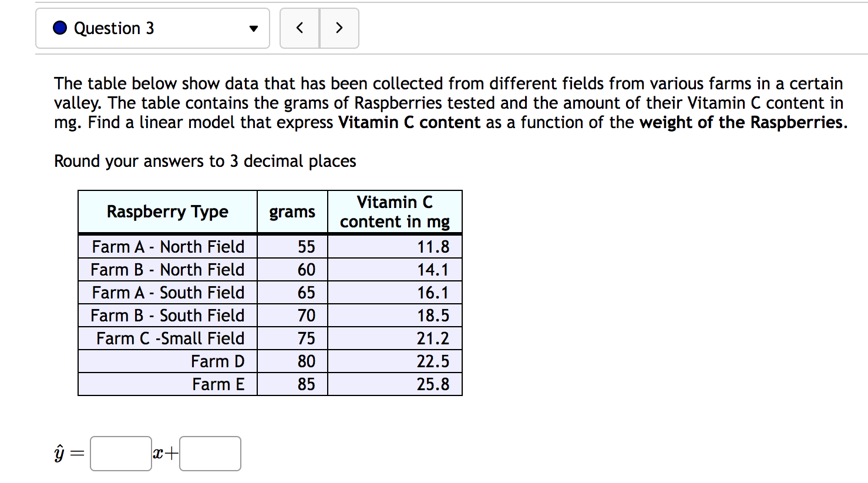This screenshot has width=868, height=483.
Task: Click the Farm E row label
Action: coord(218,384)
